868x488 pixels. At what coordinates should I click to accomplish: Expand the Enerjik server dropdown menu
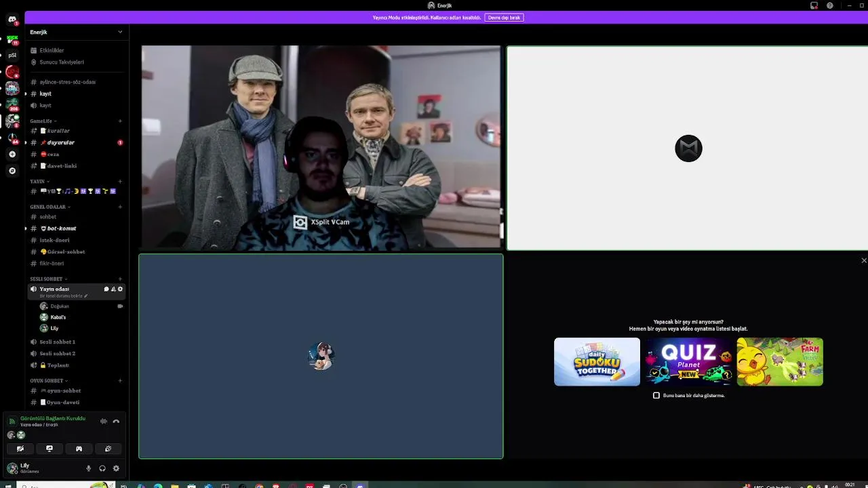[120, 32]
